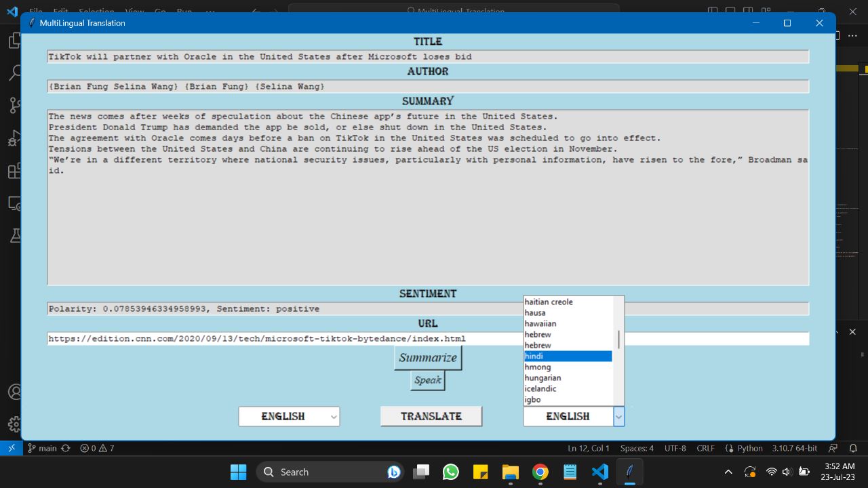Image resolution: width=868 pixels, height=488 pixels.
Task: Show hidden tray icons chevron
Action: click(728, 472)
